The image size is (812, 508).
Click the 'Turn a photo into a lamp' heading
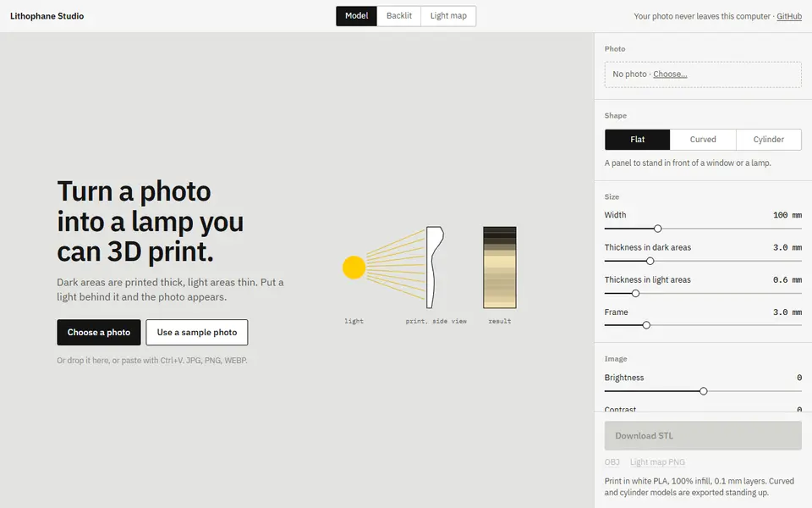(151, 221)
